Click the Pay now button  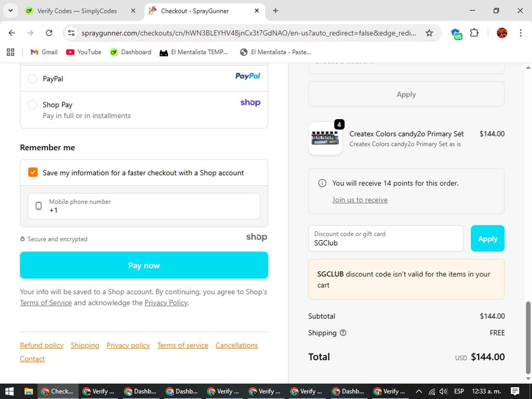[144, 265]
